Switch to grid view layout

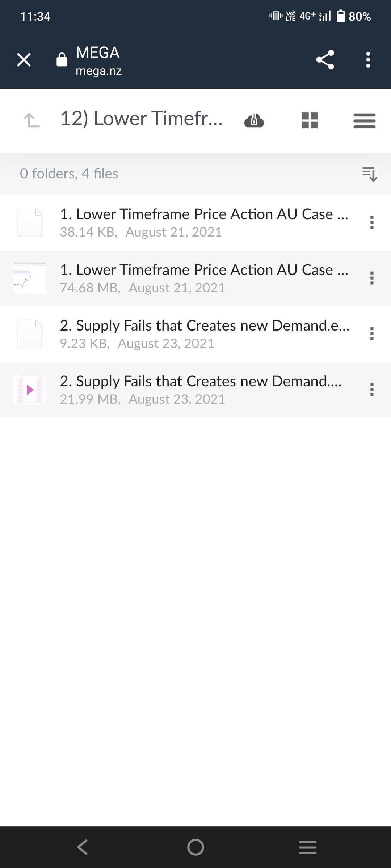click(310, 120)
